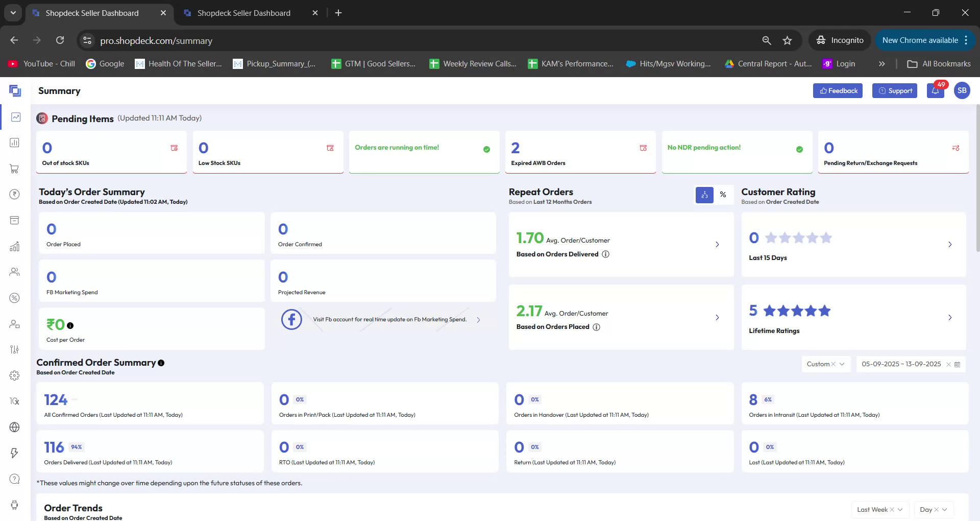This screenshot has width=980, height=521.
Task: Click the Support button
Action: coord(895,90)
